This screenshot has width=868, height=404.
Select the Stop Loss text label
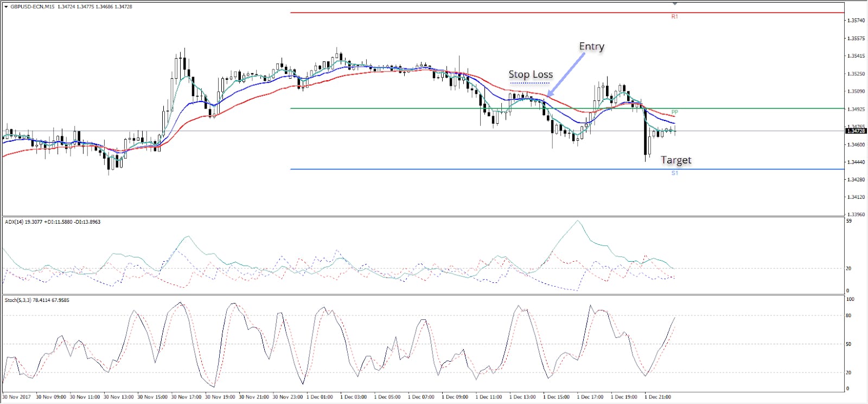(530, 74)
